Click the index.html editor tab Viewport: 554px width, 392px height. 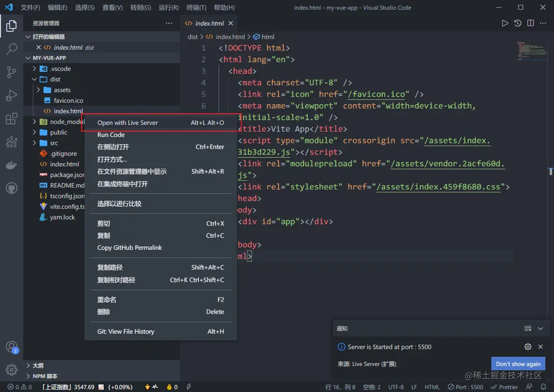point(209,23)
